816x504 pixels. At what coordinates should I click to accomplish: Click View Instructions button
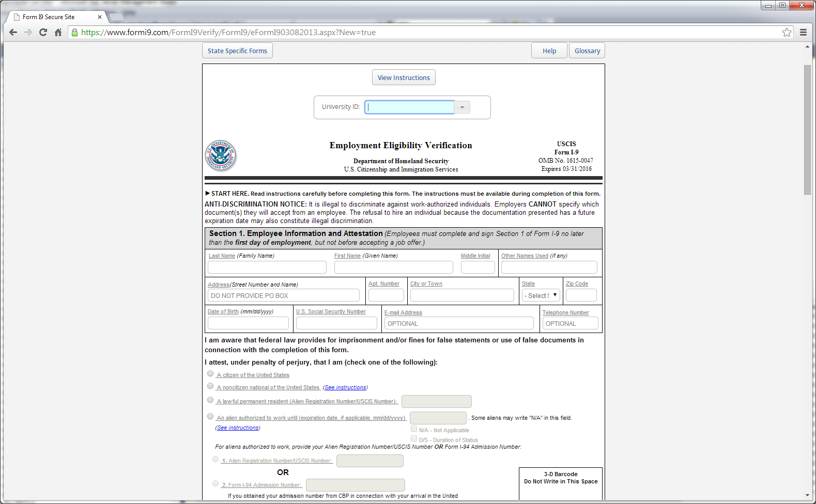[x=404, y=77]
